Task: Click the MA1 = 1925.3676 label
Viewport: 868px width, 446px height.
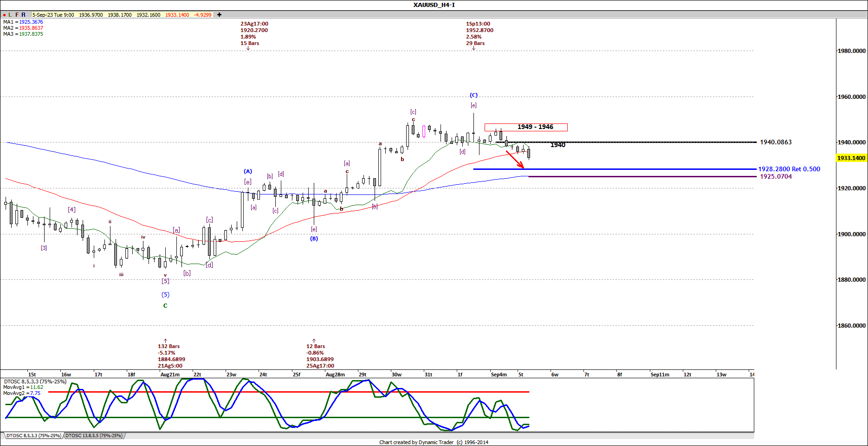Action: pos(22,21)
